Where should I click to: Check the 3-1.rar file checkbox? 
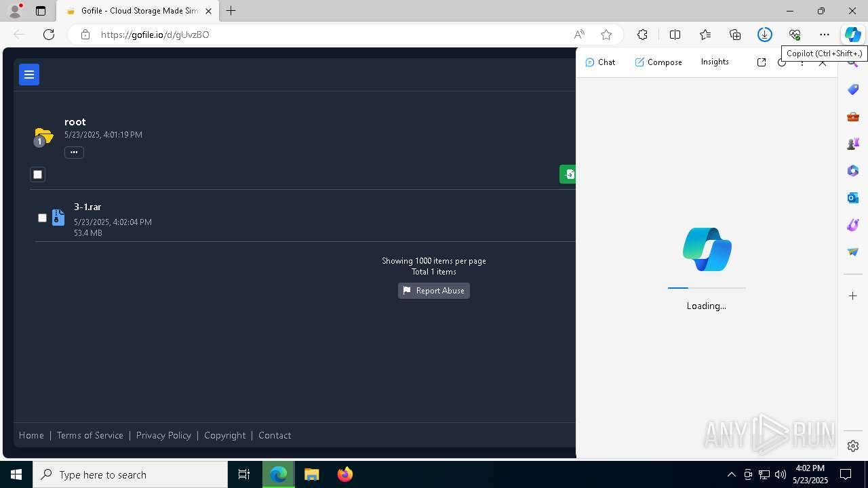tap(42, 218)
